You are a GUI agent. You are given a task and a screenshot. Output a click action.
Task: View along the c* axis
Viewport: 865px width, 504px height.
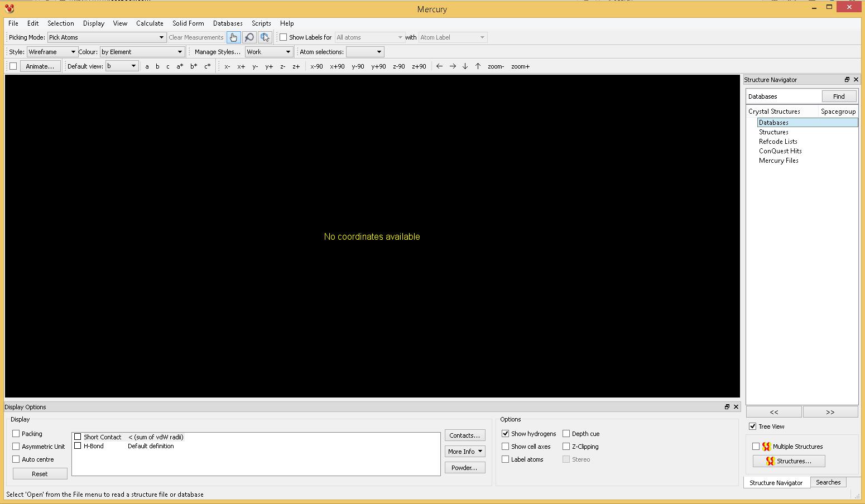[207, 66]
